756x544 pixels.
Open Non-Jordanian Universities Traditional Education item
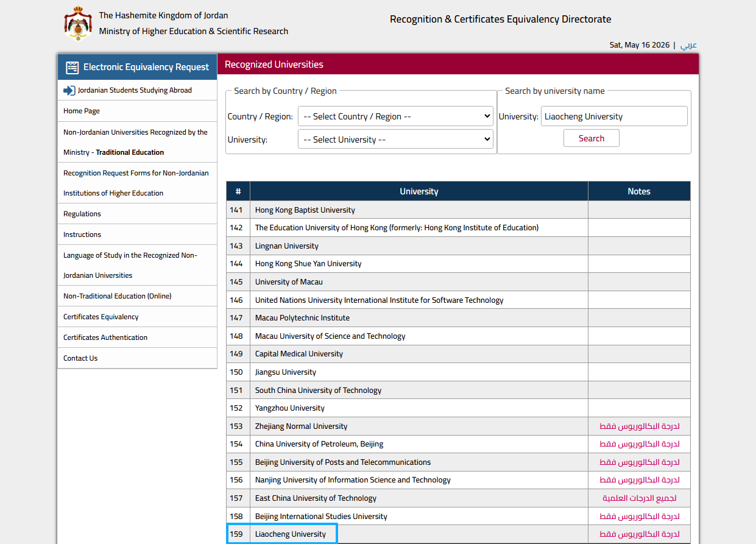pos(138,142)
